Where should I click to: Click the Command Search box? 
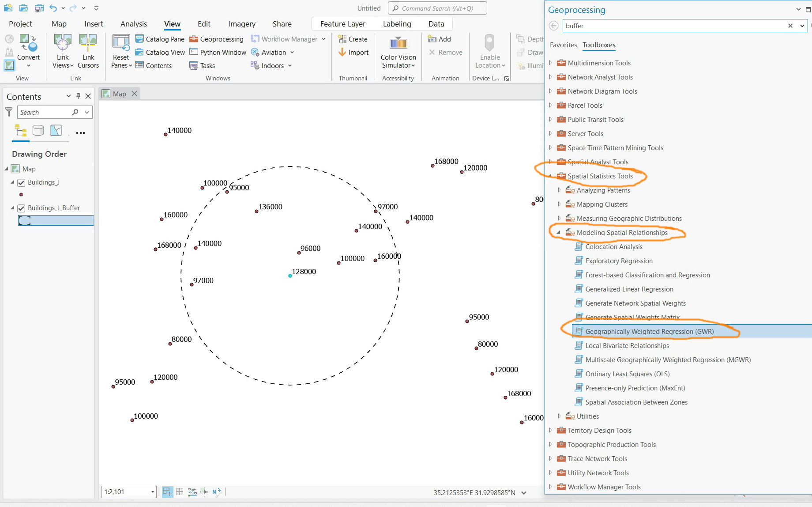click(x=437, y=8)
